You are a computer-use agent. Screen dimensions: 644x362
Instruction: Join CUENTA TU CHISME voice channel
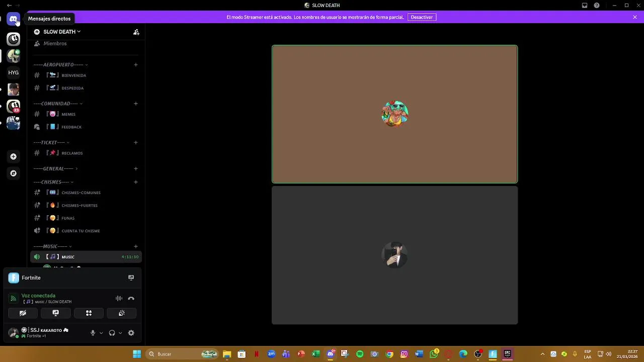click(x=86, y=231)
